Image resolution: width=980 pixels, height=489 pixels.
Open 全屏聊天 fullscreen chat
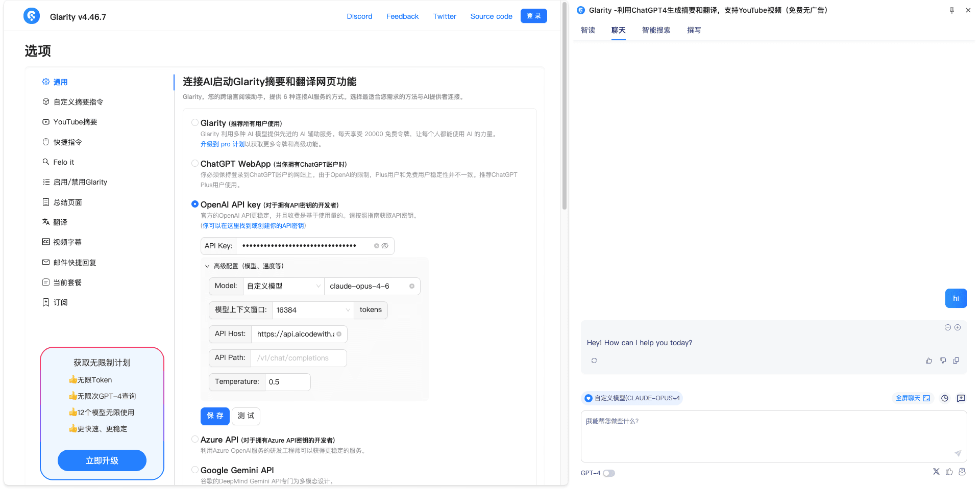(x=913, y=398)
